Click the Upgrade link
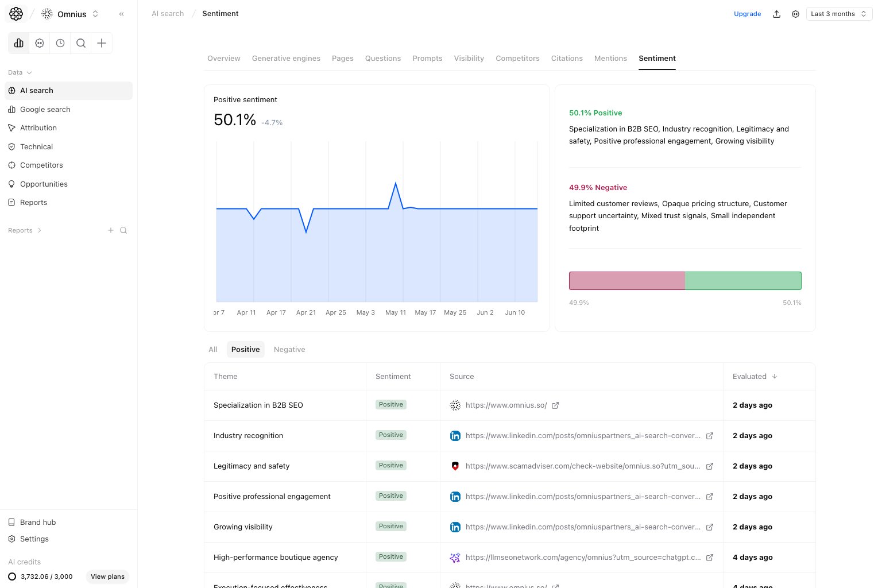 pos(747,14)
